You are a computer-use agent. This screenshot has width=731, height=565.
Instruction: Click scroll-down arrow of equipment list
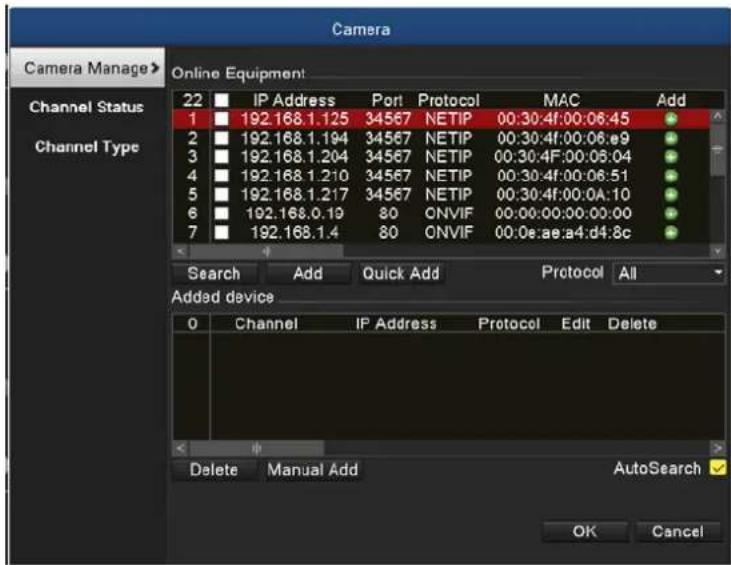pyautogui.click(x=717, y=251)
